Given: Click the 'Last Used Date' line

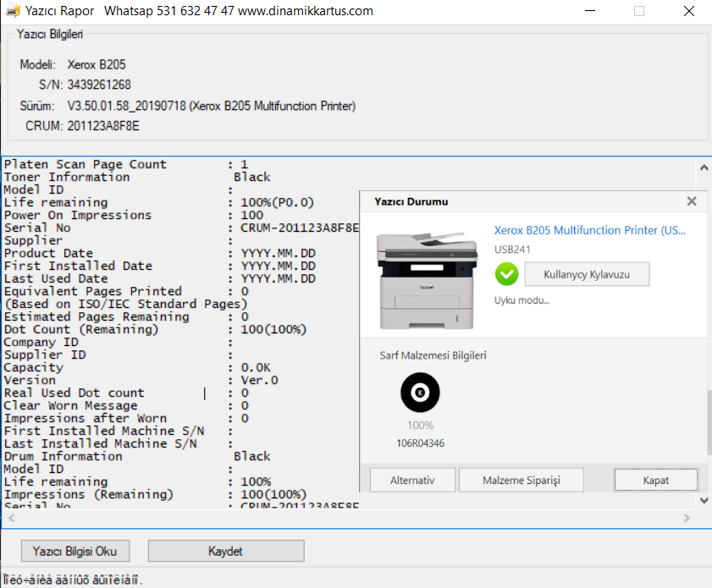Looking at the screenshot, I should (160, 278).
